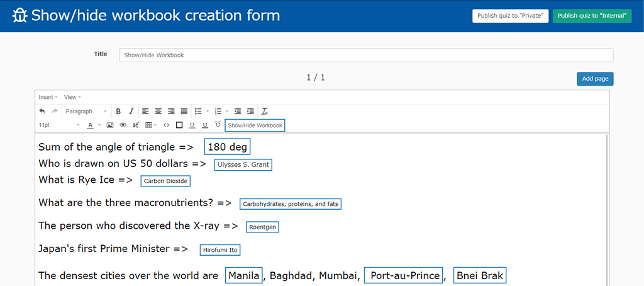Open the table insert dropdown
This screenshot has width=644, height=286.
tap(151, 125)
